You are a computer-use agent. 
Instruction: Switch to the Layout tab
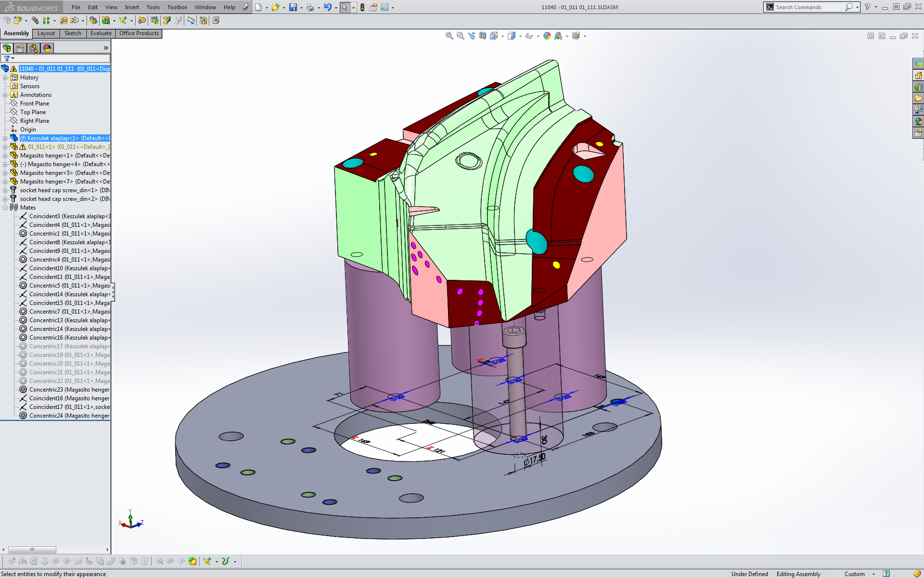click(46, 33)
